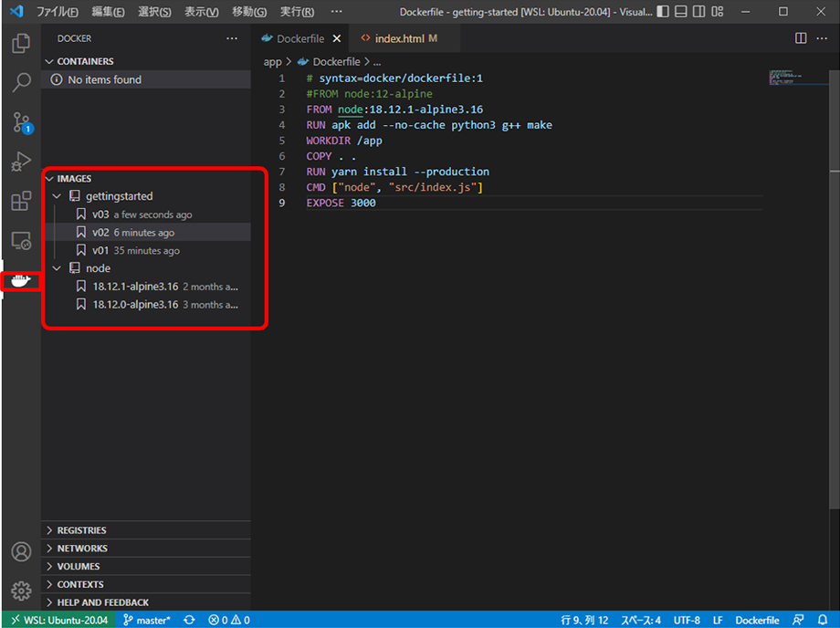
Task: Open the ファイル(F) menu
Action: coord(57,11)
